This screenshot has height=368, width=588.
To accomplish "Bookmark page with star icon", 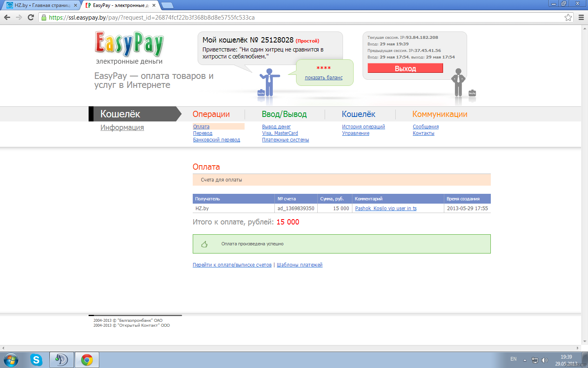I will tap(568, 17).
